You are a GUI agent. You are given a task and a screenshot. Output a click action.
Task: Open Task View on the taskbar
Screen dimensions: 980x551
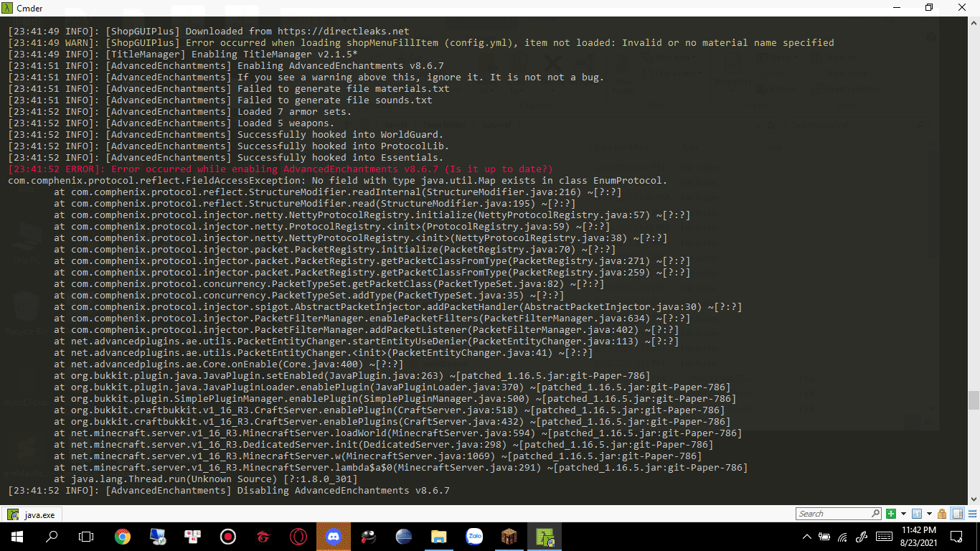[x=86, y=536]
